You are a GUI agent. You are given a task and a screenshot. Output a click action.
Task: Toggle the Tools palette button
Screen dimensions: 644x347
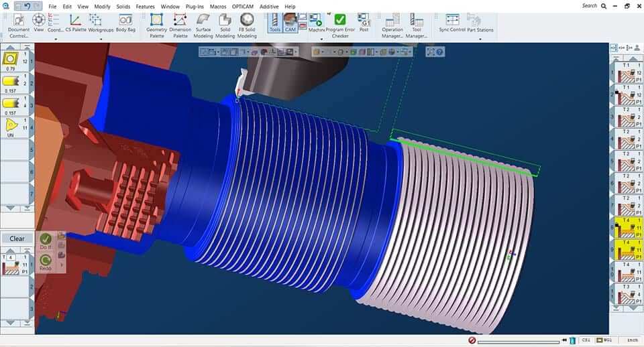(274, 25)
